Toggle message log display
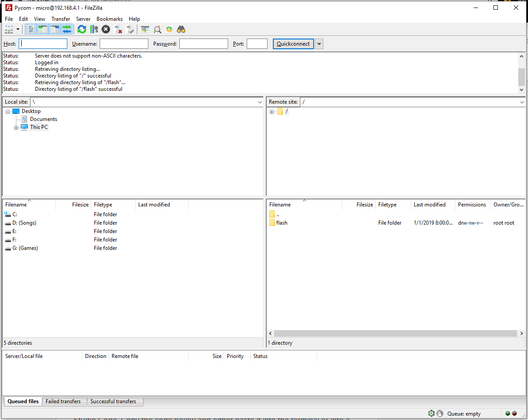The height and width of the screenshot is (420, 528). click(x=31, y=30)
